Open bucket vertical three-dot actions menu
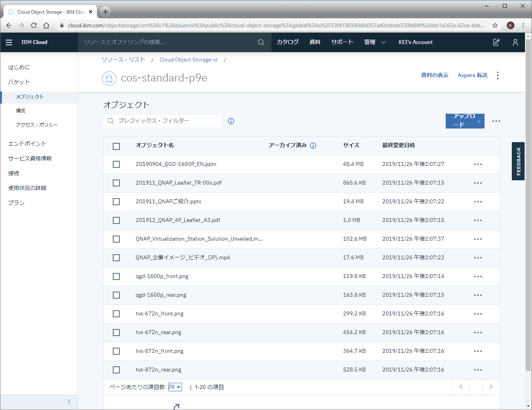Viewport: 532px width, 410px height. click(x=498, y=76)
